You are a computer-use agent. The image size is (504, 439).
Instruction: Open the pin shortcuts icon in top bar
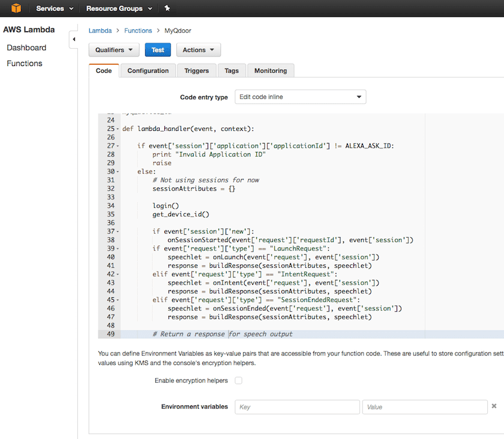167,8
